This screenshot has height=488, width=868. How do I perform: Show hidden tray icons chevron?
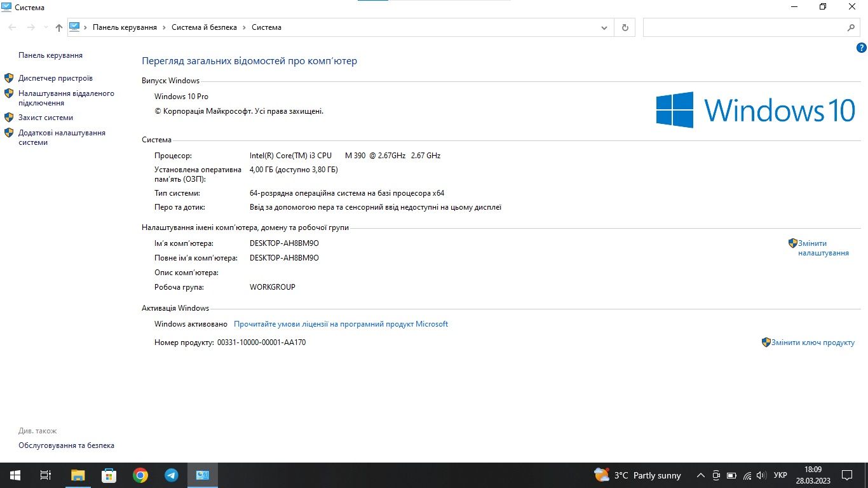[x=701, y=475]
